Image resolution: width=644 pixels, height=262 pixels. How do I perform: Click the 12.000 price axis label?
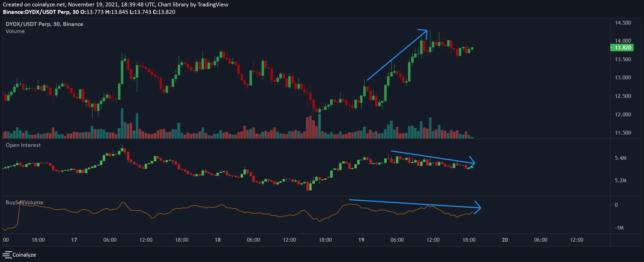point(623,114)
